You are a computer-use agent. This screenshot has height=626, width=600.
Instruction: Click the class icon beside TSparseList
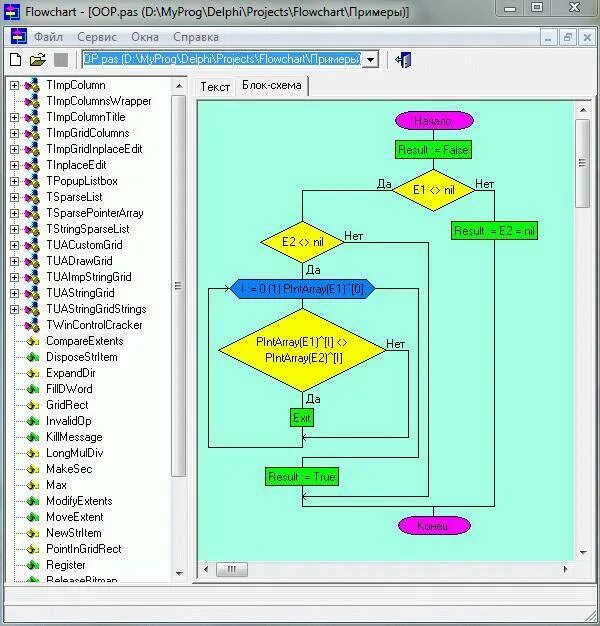point(32,197)
